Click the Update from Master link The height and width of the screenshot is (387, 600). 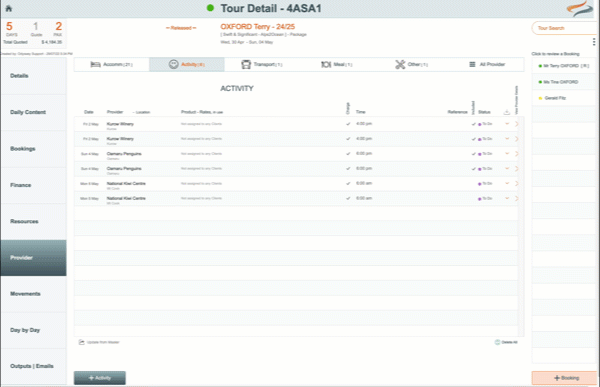(x=103, y=342)
